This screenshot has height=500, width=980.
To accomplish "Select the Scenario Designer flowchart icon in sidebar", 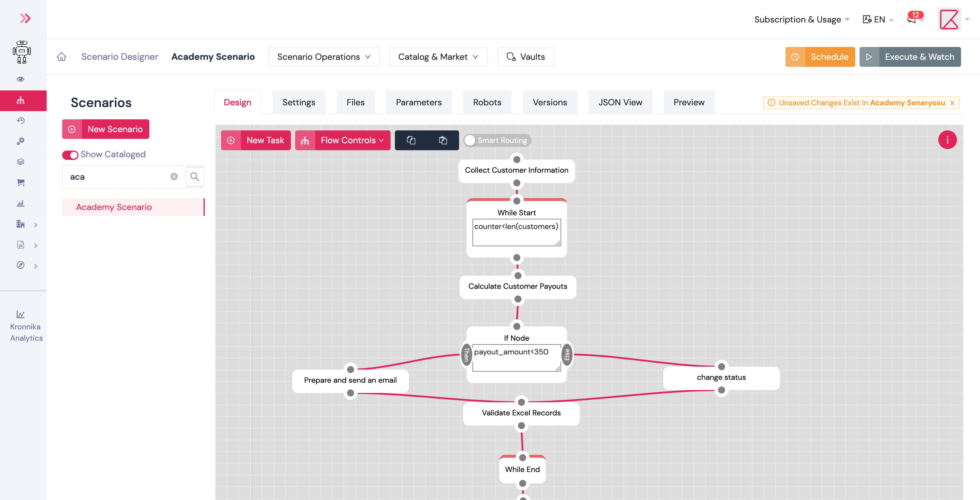I will coord(20,100).
